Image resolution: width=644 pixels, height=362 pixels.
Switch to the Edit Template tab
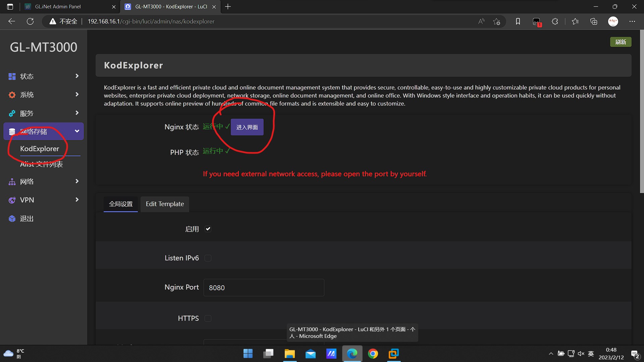pyautogui.click(x=165, y=204)
